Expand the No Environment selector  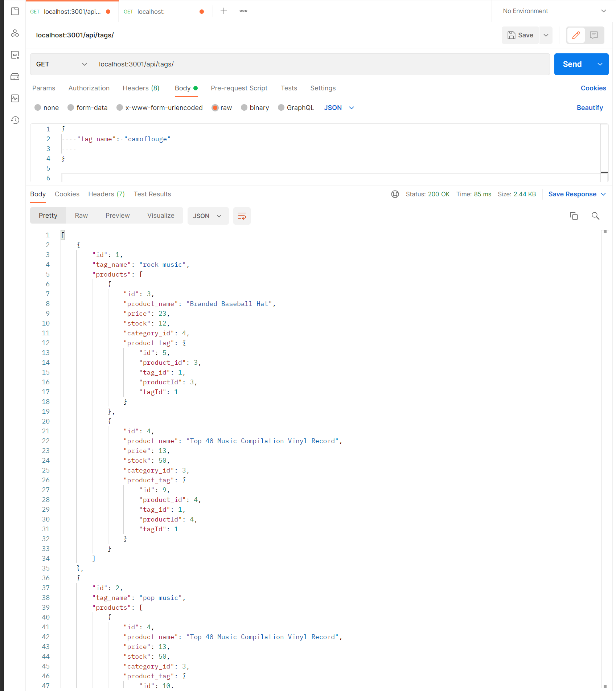[x=554, y=11]
